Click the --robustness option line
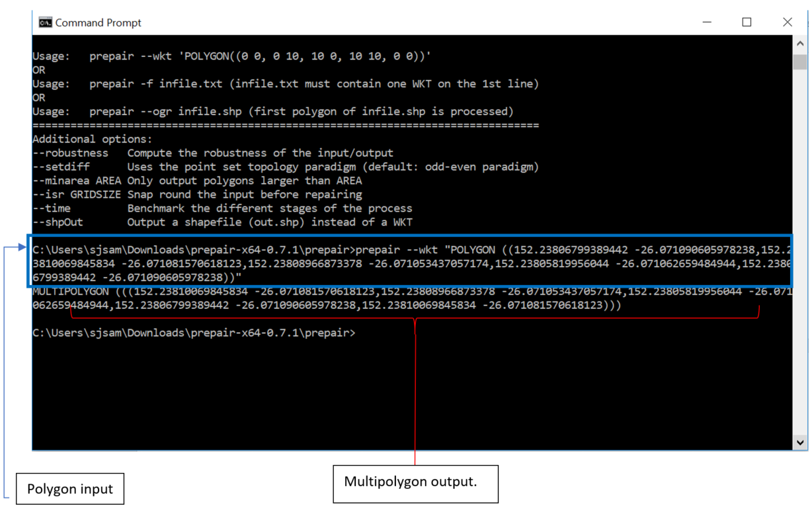This screenshot has height=508, width=812. (213, 153)
